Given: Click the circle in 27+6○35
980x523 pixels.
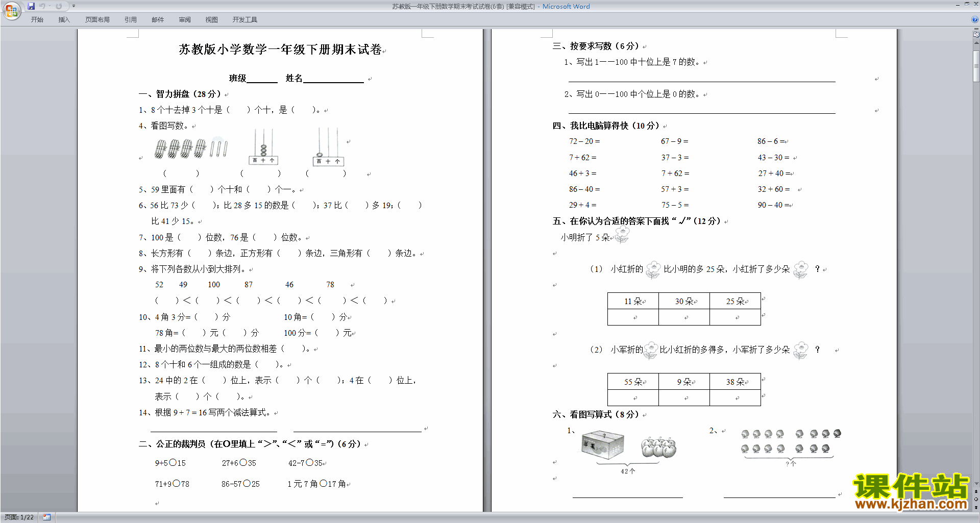Looking at the screenshot, I should 243,463.
